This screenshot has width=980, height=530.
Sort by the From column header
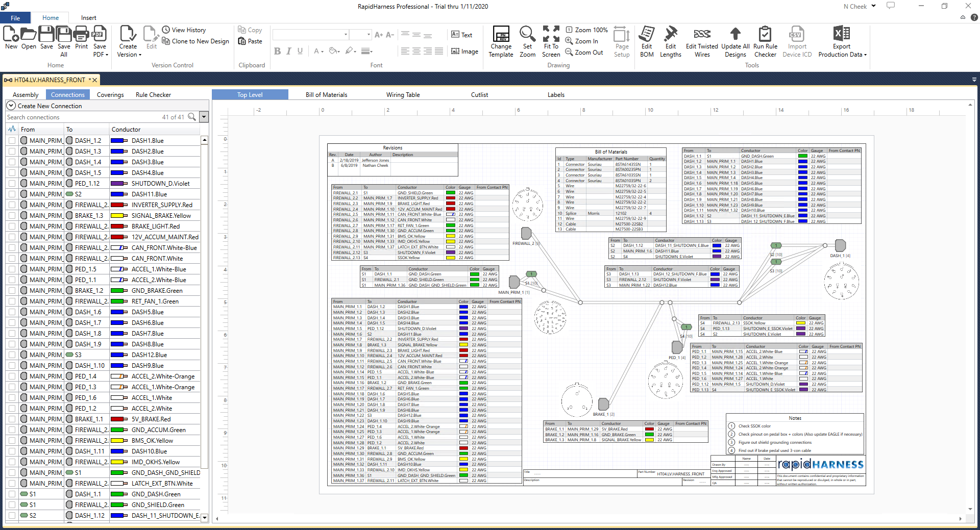click(41, 129)
